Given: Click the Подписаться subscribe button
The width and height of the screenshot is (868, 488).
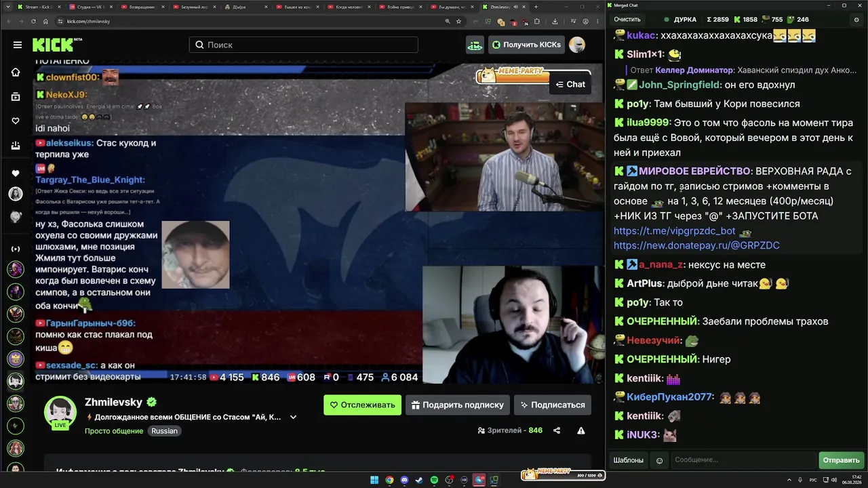Looking at the screenshot, I should tap(553, 405).
